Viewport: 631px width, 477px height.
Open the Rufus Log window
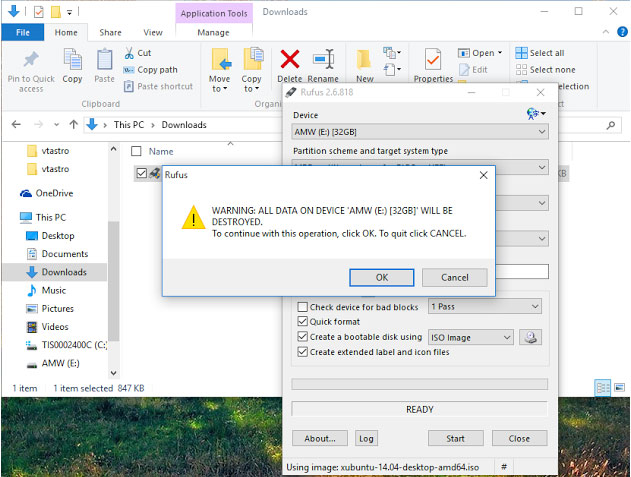(366, 438)
